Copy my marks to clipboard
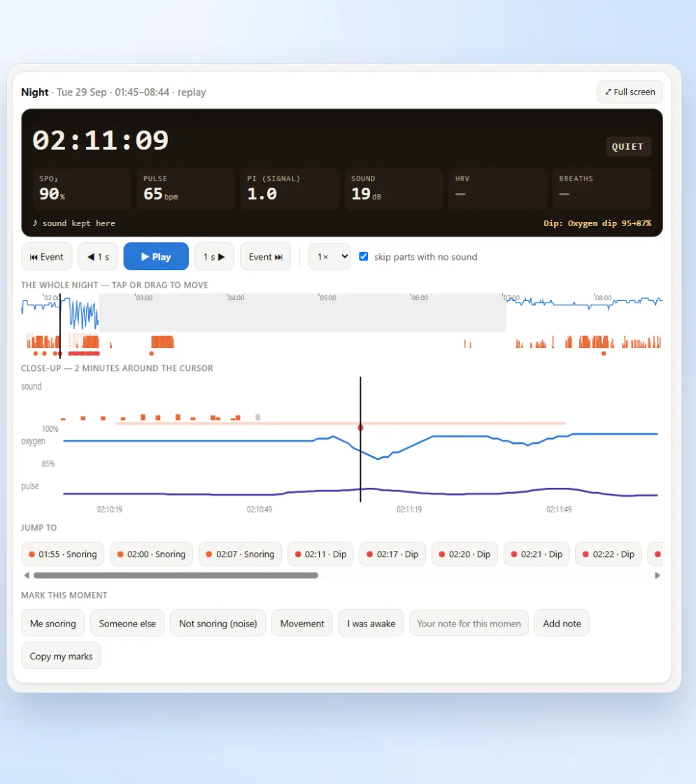Screen dimensions: 696x784 coord(61,656)
